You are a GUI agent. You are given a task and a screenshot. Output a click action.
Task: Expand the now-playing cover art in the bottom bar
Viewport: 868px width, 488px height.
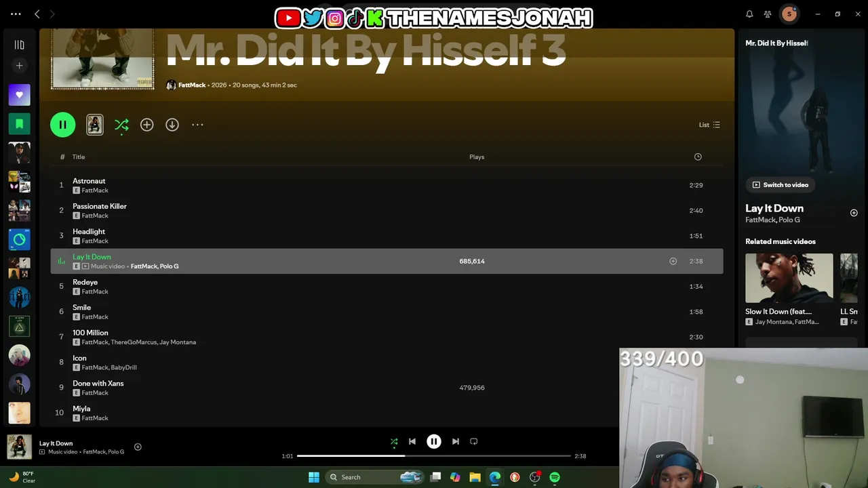pyautogui.click(x=19, y=447)
